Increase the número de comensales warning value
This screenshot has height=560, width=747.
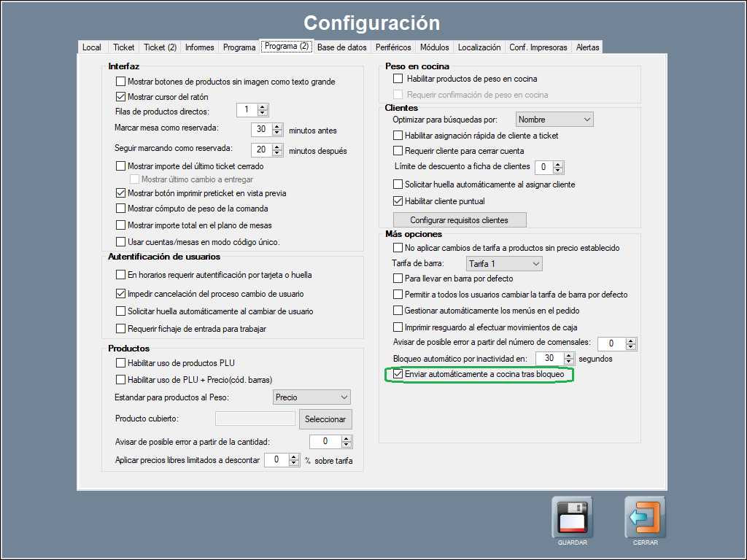pos(631,340)
